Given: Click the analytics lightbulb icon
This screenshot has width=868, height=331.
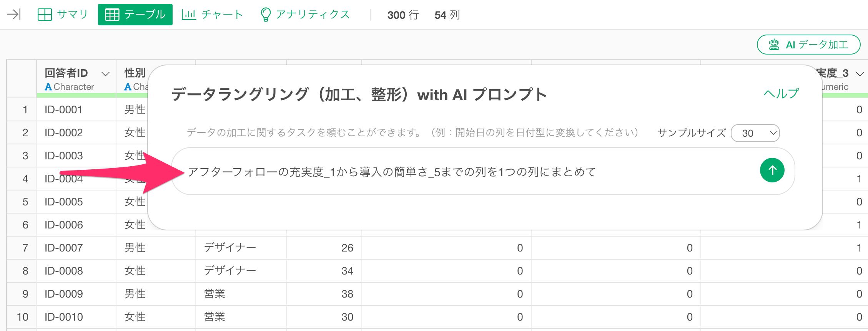Looking at the screenshot, I should coord(265,15).
